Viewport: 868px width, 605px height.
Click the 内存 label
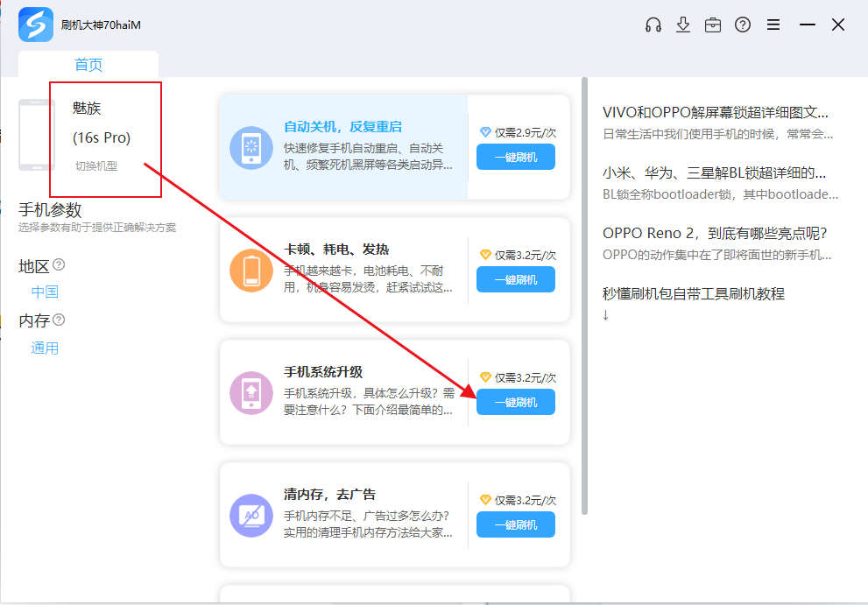[x=34, y=321]
